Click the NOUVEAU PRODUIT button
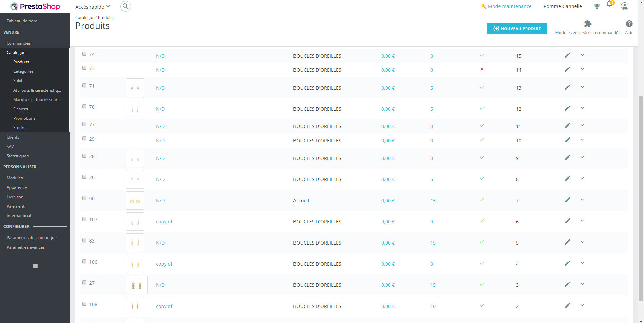Image resolution: width=644 pixels, height=323 pixels. coord(517,29)
